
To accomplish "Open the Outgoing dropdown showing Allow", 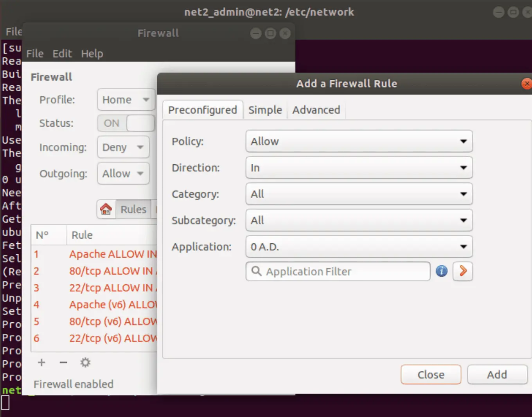I will coord(123,173).
